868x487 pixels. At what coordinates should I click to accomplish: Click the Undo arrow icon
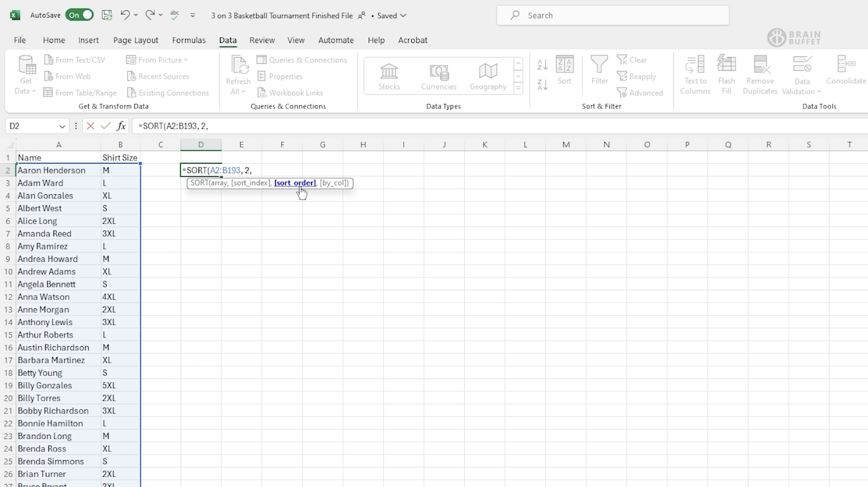click(125, 15)
